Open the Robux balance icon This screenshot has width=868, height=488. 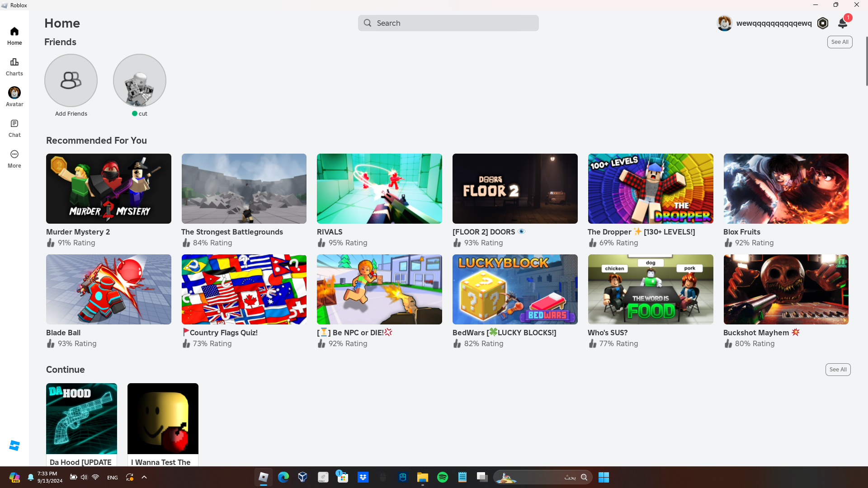coord(823,23)
